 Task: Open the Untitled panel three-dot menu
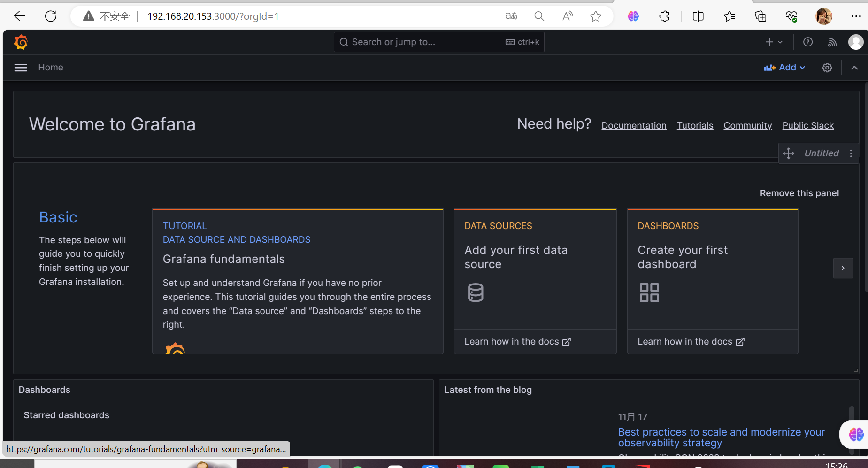851,153
